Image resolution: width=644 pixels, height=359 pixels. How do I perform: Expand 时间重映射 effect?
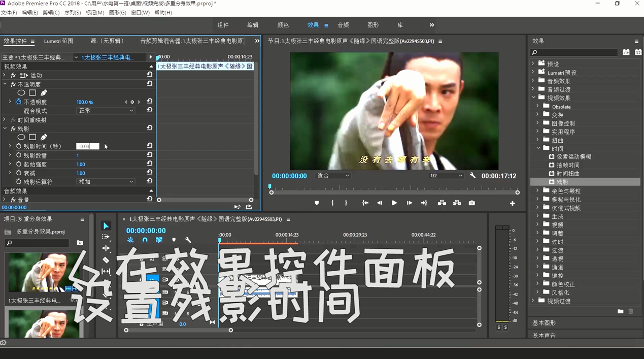click(5, 120)
